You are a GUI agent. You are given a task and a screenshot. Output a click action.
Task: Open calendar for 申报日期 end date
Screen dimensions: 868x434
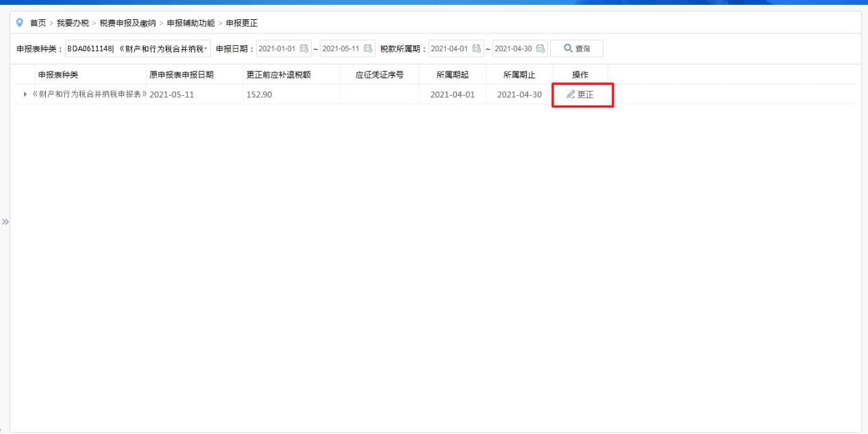pos(368,48)
